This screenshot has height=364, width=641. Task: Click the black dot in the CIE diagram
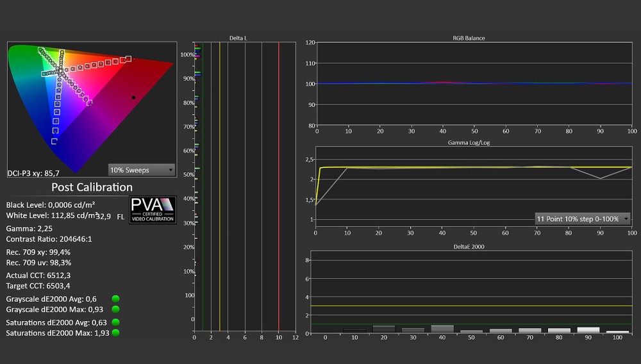[x=133, y=97]
